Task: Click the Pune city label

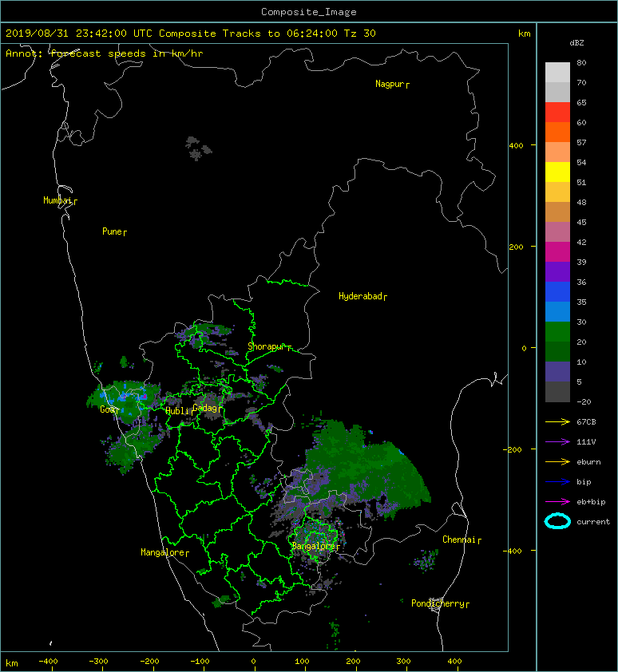Action: 114,232
